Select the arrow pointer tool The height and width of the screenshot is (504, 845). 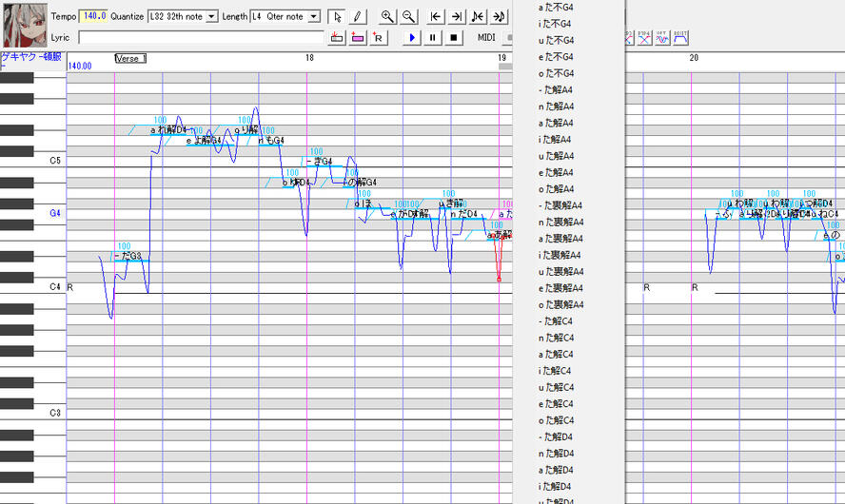(337, 17)
